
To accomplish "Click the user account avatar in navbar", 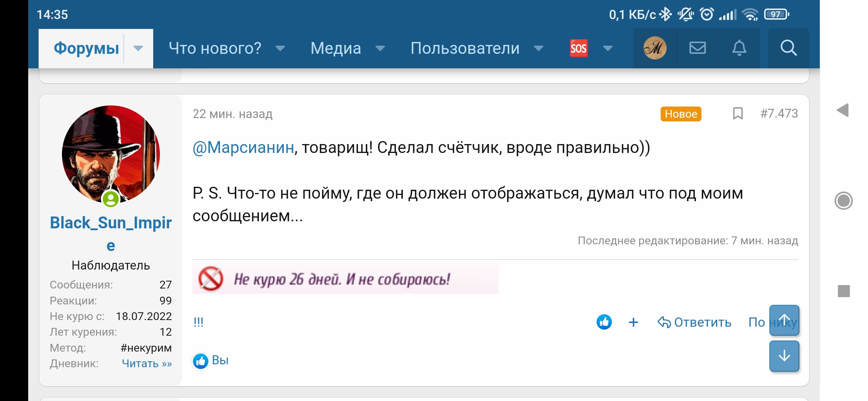I will 655,48.
